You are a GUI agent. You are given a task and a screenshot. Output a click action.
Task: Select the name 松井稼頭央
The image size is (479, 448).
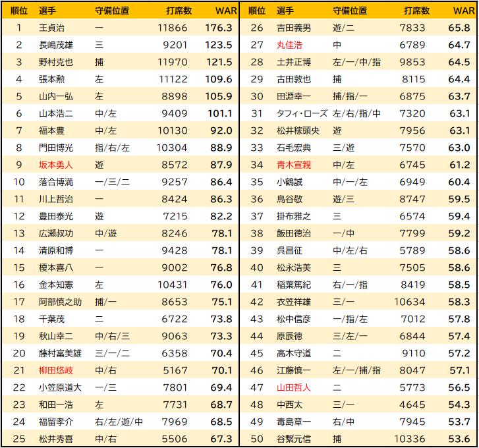click(x=298, y=130)
